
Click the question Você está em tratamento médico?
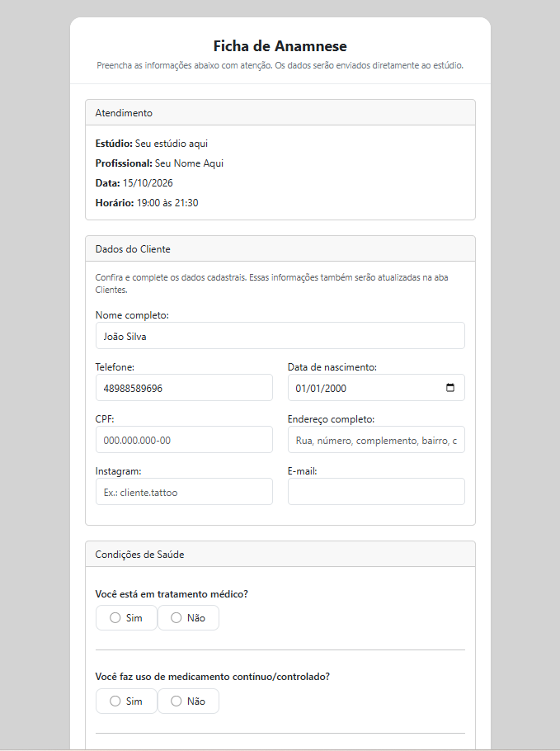[x=172, y=594]
